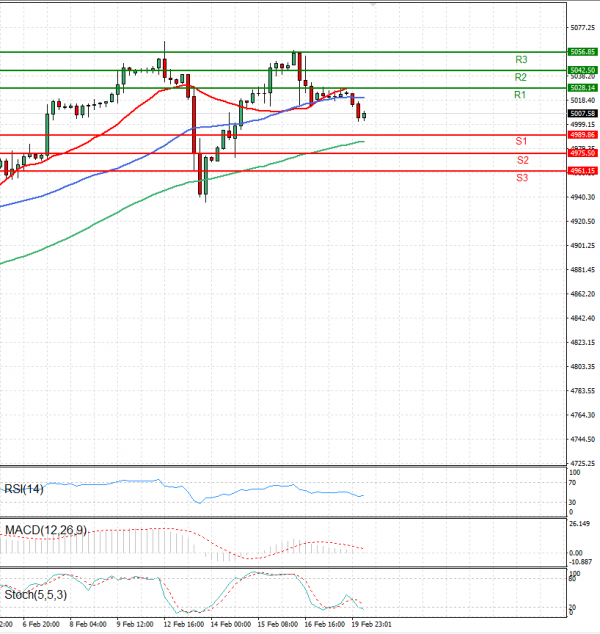Click the Stoch(5,5,3) indicator label

pyautogui.click(x=36, y=595)
